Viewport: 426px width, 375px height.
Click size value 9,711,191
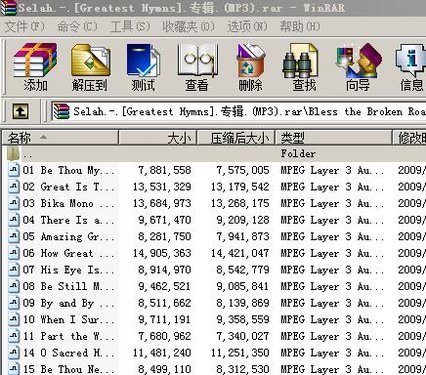(165, 320)
